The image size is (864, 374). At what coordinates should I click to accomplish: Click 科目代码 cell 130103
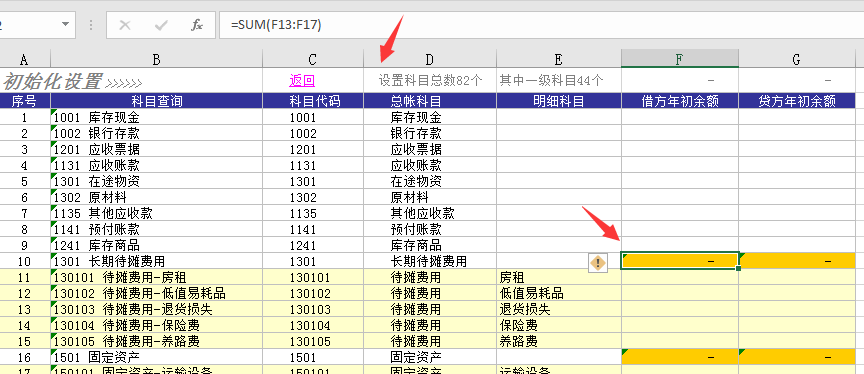(313, 309)
